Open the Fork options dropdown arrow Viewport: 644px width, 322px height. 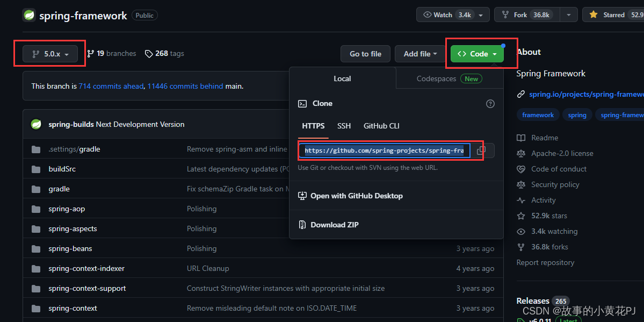point(569,15)
